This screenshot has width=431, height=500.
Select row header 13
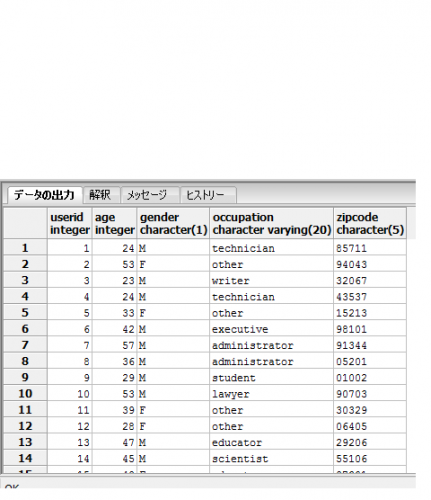coord(25,442)
